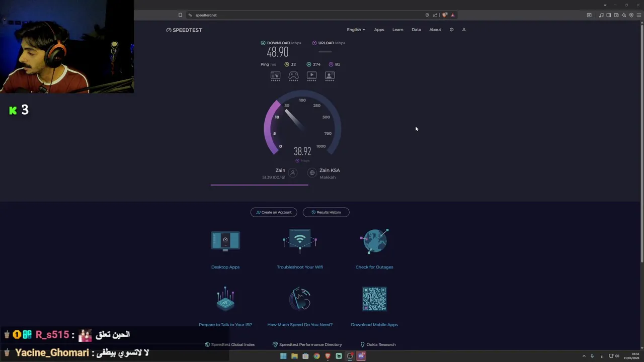The width and height of the screenshot is (644, 362).
Task: Click the Brave Rewards triangle icon
Action: 453,15
